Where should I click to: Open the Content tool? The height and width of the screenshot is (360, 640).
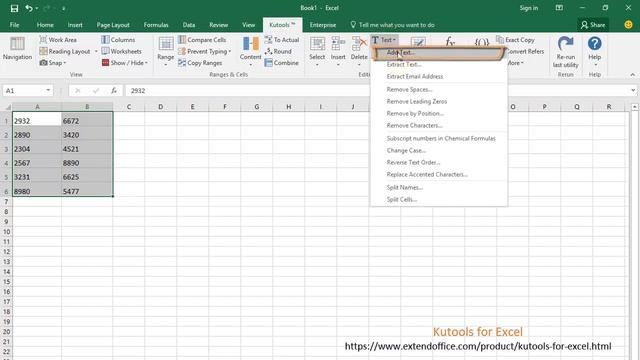(250, 52)
